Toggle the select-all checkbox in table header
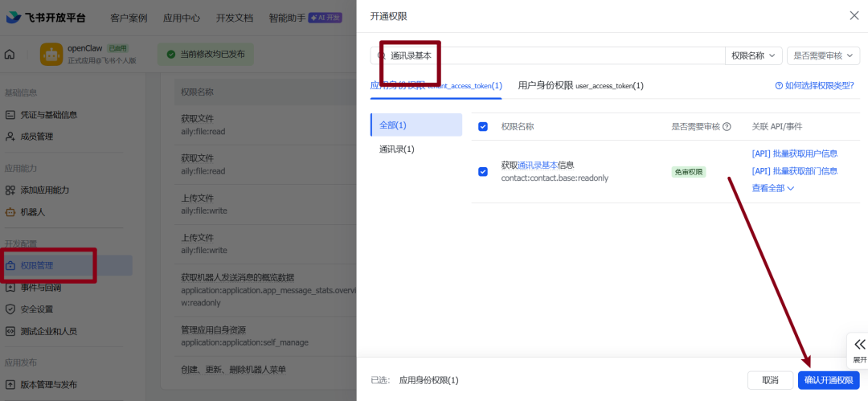This screenshot has height=401, width=868. 483,127
